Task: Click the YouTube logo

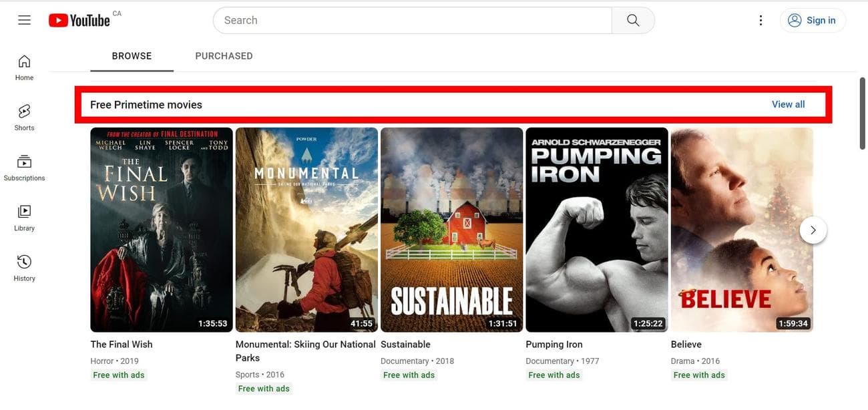Action: point(79,21)
